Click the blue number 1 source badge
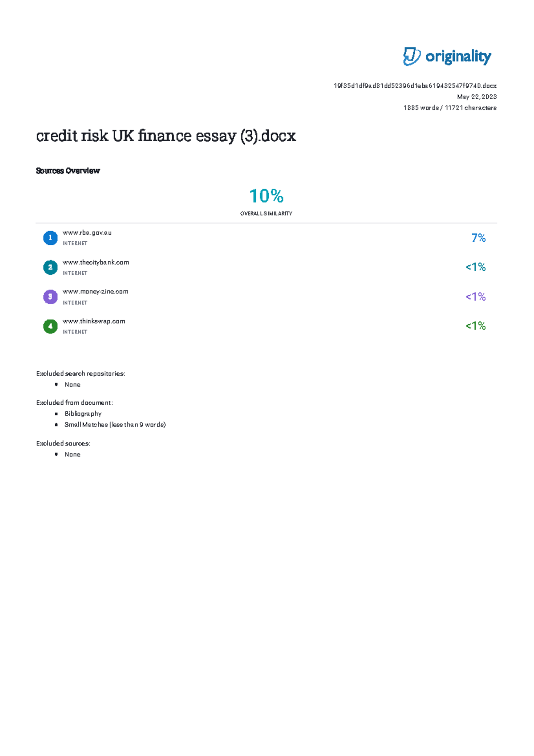Viewport: 534px width, 756px height. pyautogui.click(x=50, y=238)
